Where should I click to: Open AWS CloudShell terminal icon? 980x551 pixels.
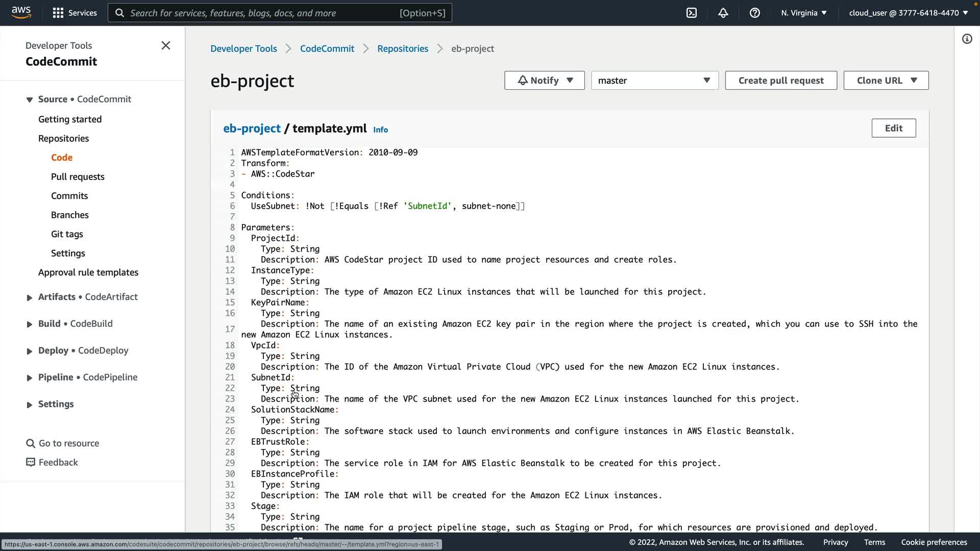pos(692,13)
